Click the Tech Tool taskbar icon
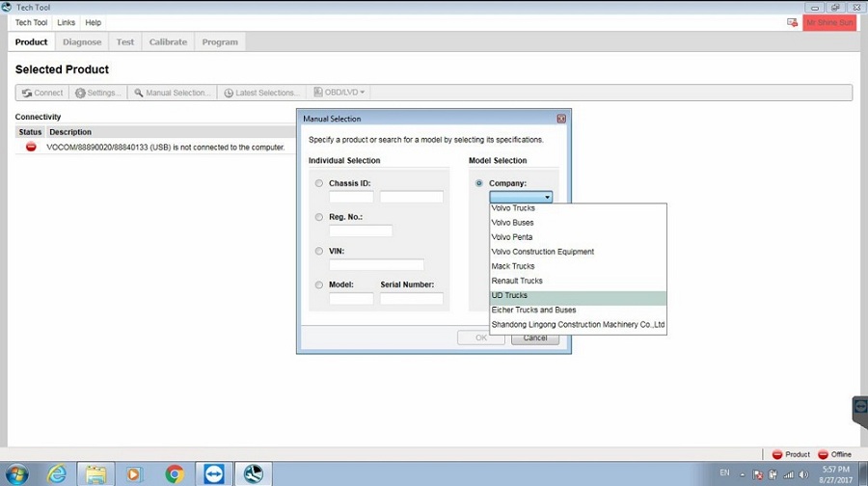This screenshot has width=868, height=486. pyautogui.click(x=253, y=473)
